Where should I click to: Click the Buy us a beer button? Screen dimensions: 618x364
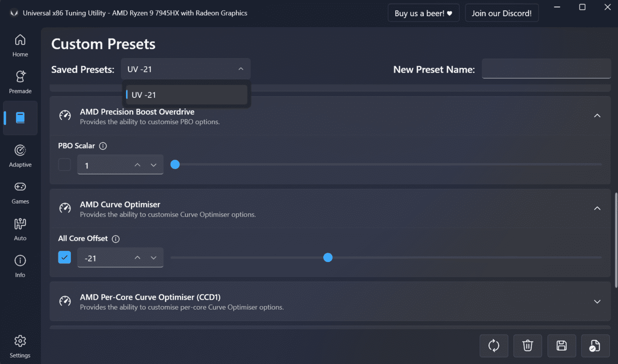(x=423, y=13)
